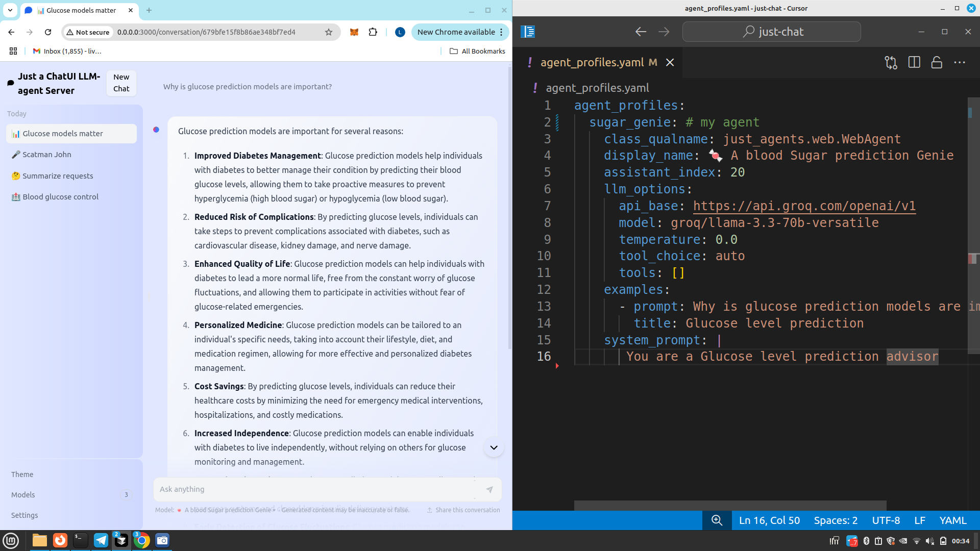Open Chrome apps grid in bookmarks bar
Viewport: 980px width, 551px height.
(13, 51)
